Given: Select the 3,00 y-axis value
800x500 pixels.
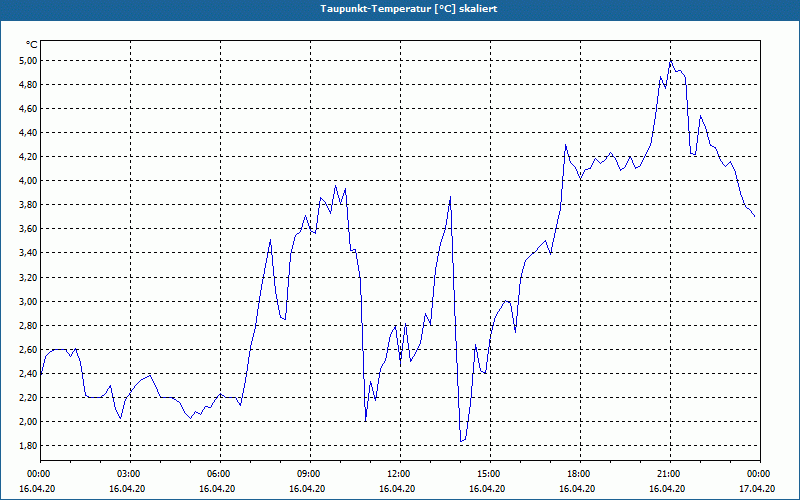Looking at the screenshot, I should (x=28, y=302).
